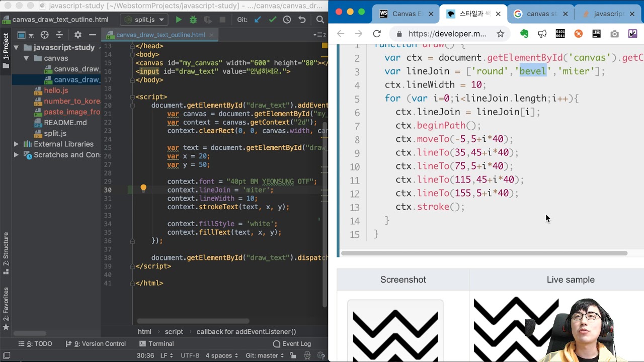Open the Event Log
The height and width of the screenshot is (362, 644).
click(292, 344)
